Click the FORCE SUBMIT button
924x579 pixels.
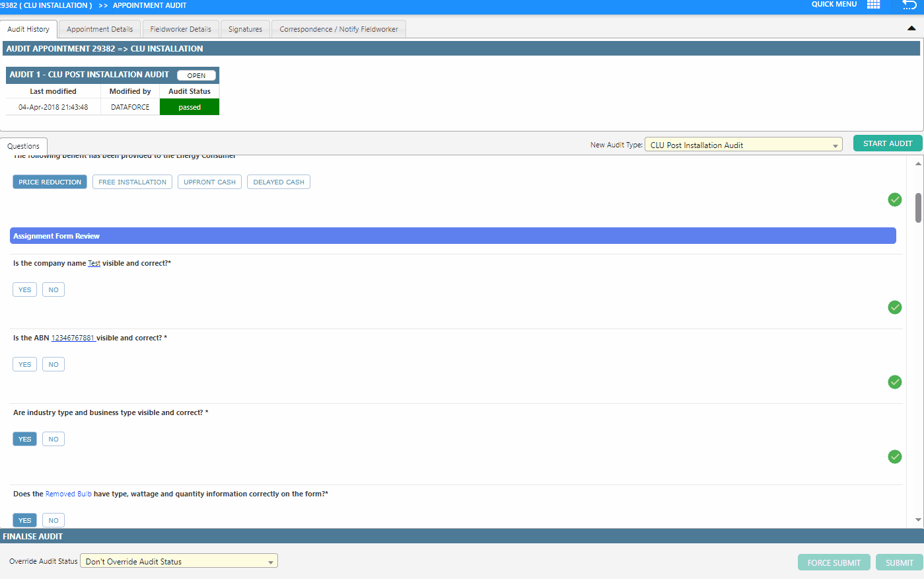click(834, 562)
